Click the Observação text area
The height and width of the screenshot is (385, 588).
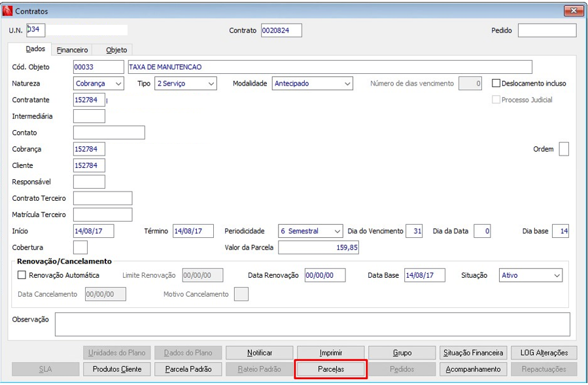click(313, 324)
